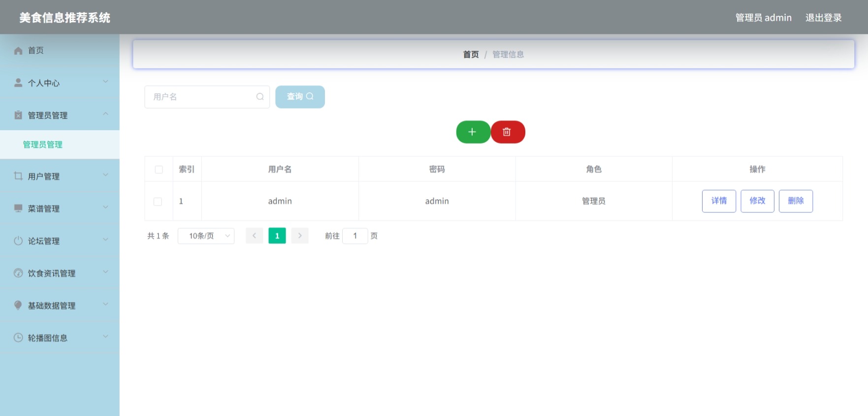Expand 基础数据管理 menu chevron
Viewport: 868px width, 416px height.
[x=105, y=304]
